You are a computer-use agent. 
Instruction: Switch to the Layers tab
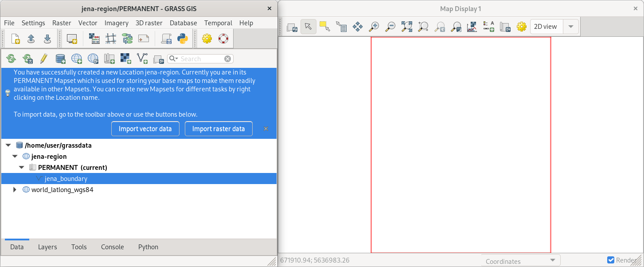tap(47, 247)
